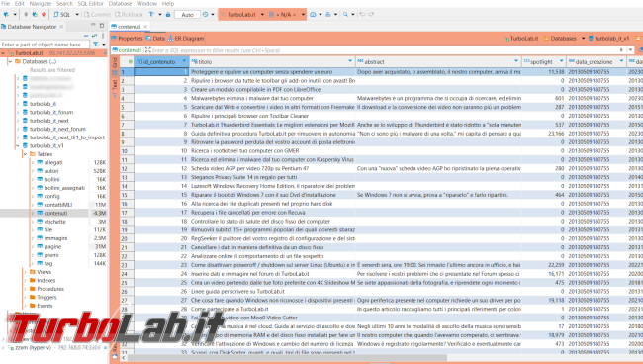Click the transaction mode icon
Screen dimensions: 643x364
pyautogui.click(x=151, y=15)
